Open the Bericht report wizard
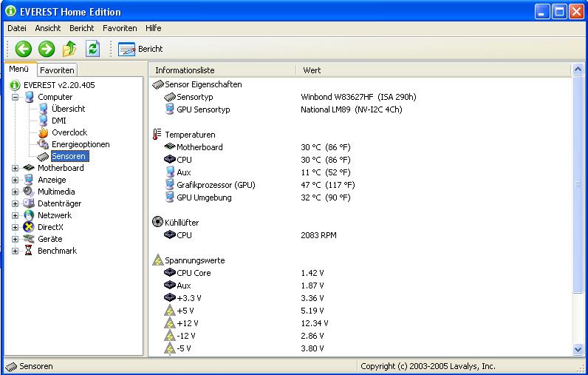 pyautogui.click(x=140, y=49)
